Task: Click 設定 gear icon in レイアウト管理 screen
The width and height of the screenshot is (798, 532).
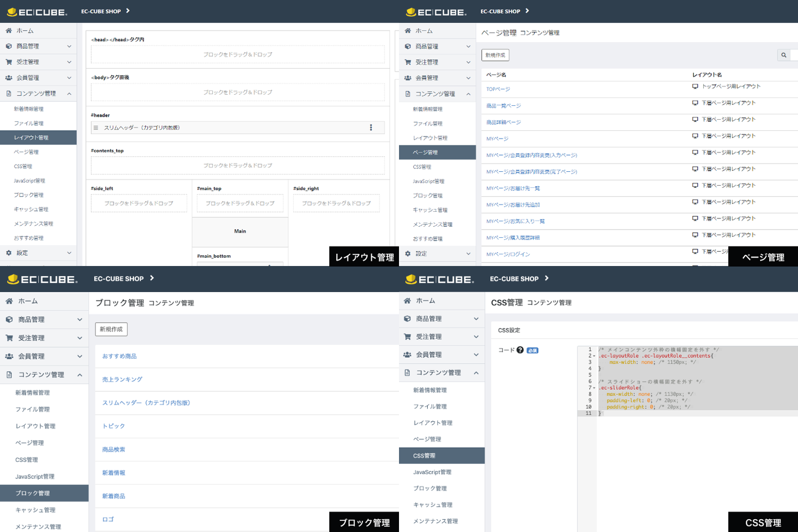Action: [9, 253]
